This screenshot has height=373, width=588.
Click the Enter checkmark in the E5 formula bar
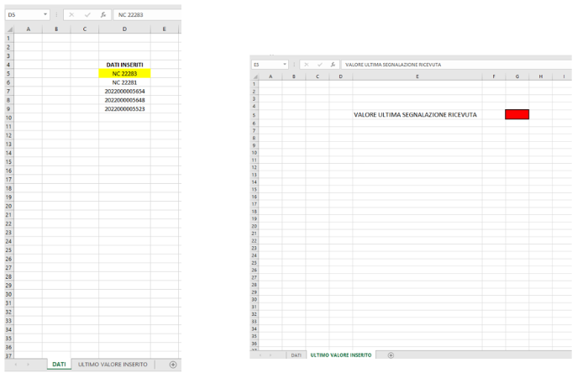point(320,65)
